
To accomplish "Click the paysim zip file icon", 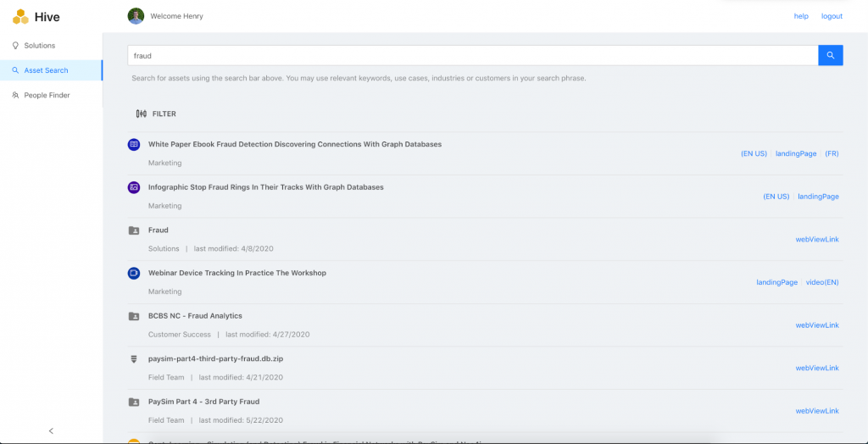I will [134, 359].
